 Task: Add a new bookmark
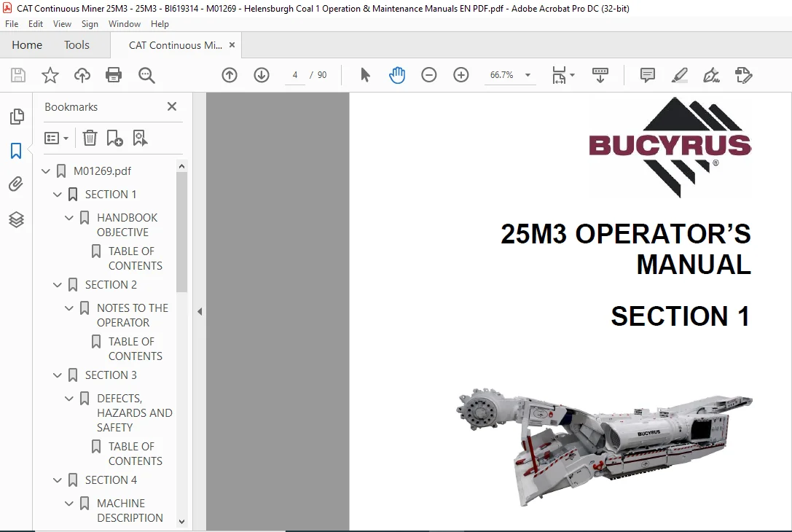tap(114, 138)
